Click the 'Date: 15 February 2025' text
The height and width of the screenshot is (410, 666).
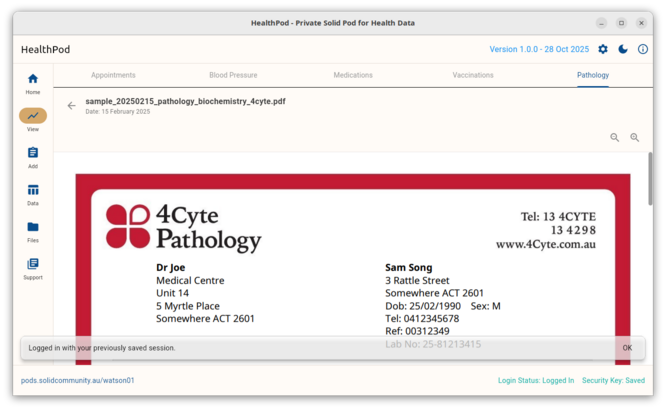[118, 112]
